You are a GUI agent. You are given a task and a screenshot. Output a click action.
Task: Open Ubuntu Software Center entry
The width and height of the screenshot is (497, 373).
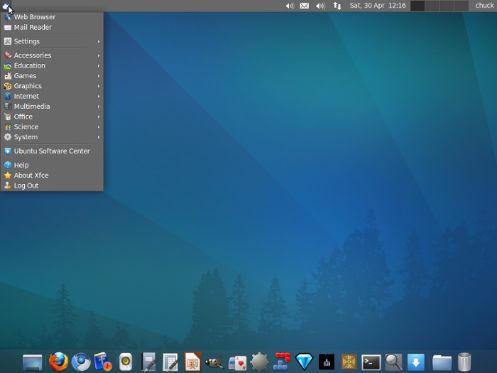[x=52, y=151]
